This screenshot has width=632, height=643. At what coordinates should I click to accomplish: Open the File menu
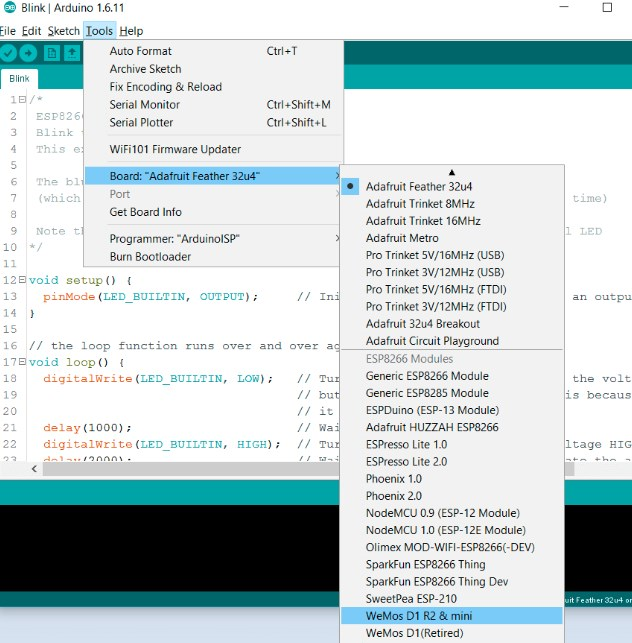[8, 31]
